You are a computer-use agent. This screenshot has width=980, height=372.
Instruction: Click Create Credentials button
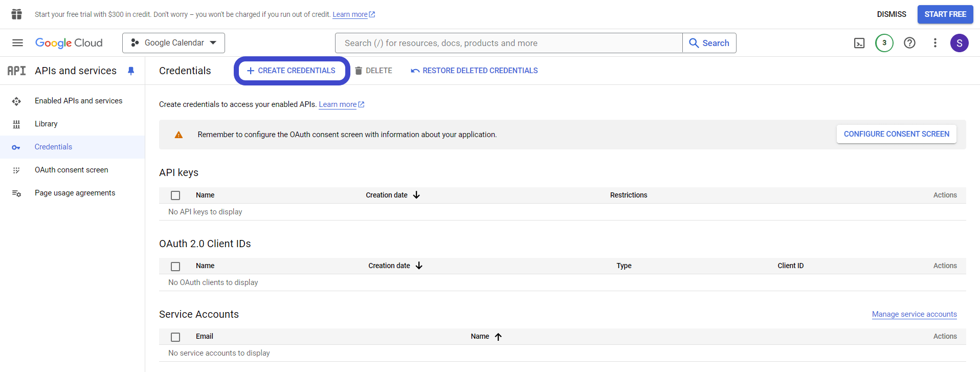(292, 71)
